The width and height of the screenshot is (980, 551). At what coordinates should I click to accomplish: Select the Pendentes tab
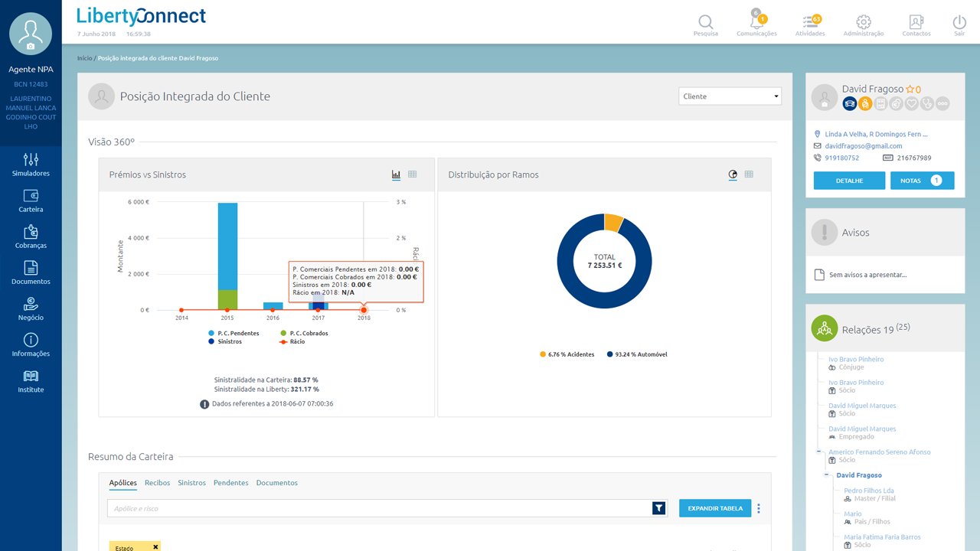(230, 483)
